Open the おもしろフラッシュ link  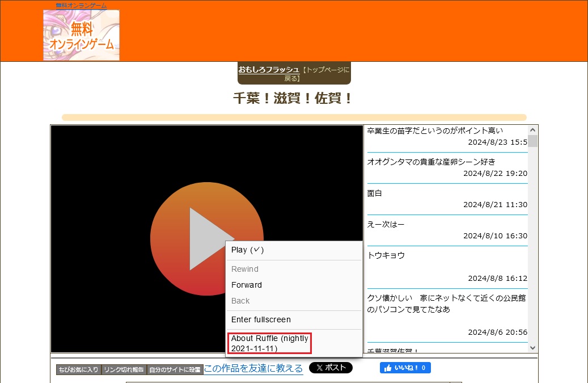tap(269, 70)
